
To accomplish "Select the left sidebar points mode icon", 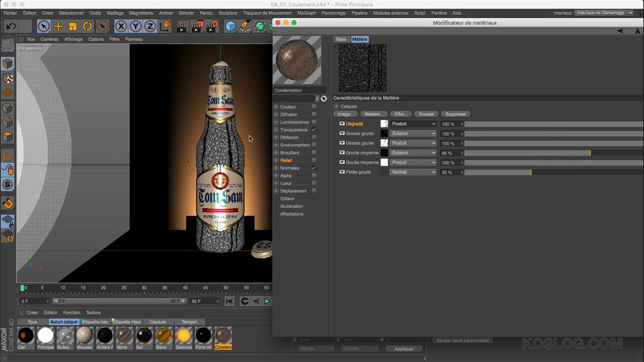I will (x=8, y=108).
